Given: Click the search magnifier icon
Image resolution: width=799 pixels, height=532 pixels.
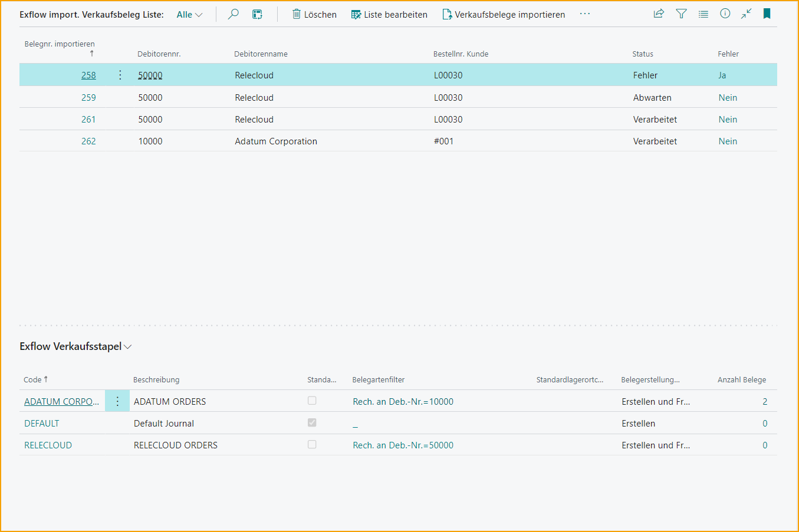Looking at the screenshot, I should [x=234, y=14].
